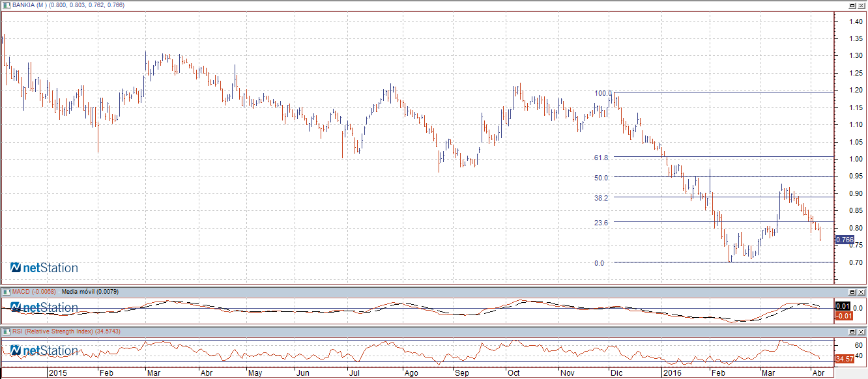Close the RSI indicator panel
Image resolution: width=868 pixels, height=379 pixels.
[861, 331]
